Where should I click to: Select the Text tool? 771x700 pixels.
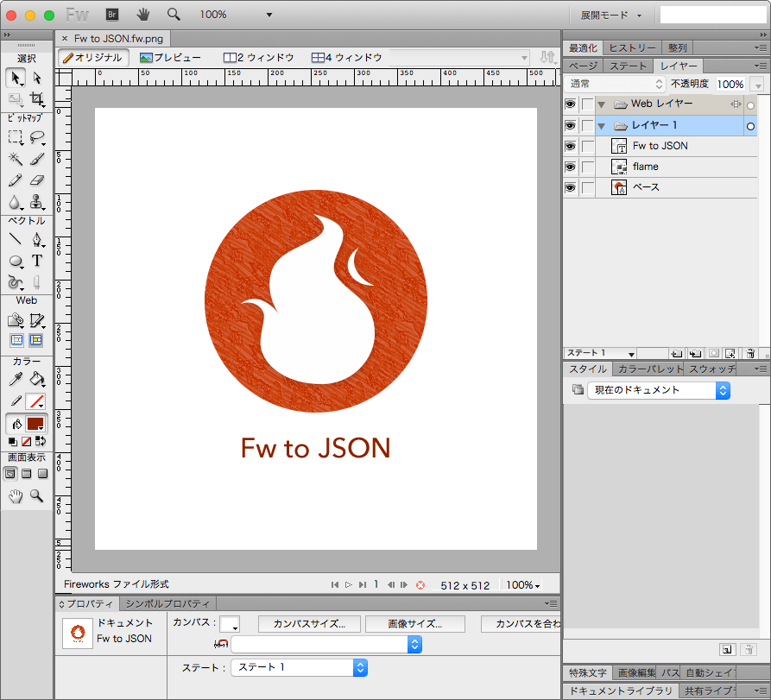click(37, 261)
